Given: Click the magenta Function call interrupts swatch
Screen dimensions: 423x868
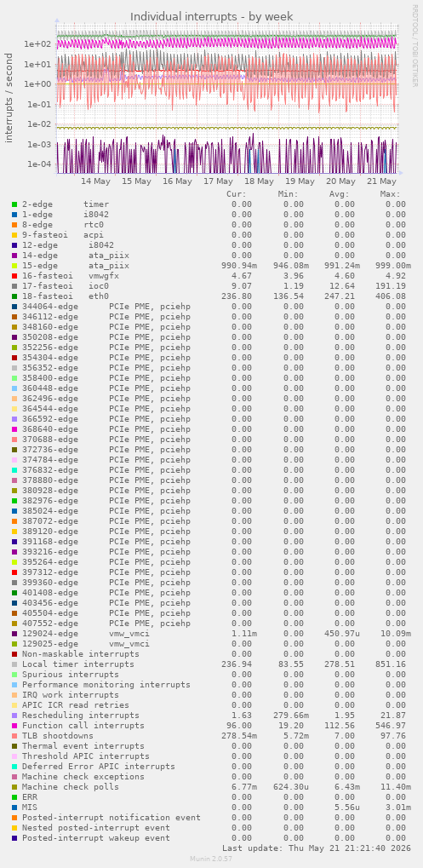Looking at the screenshot, I should tap(14, 726).
